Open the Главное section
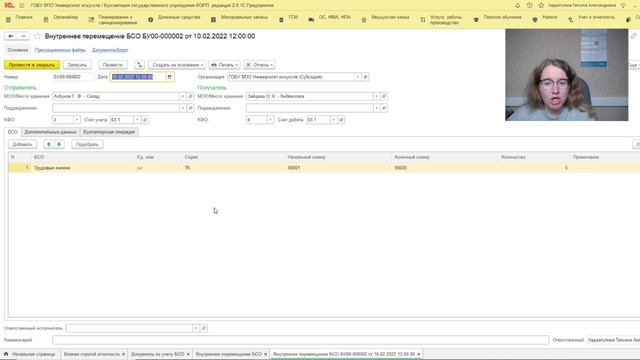The image size is (640, 360). click(24, 18)
